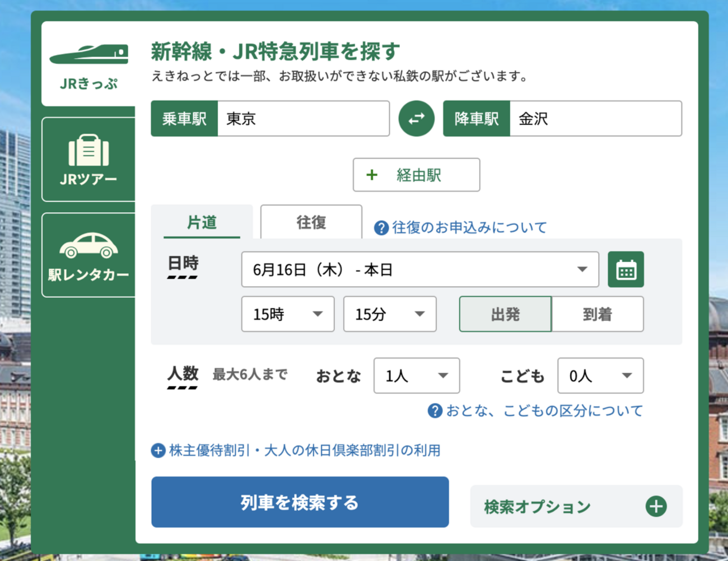The width and height of the screenshot is (728, 561).
Task: Click the plus icon in 検索オプション
Action: point(656,506)
